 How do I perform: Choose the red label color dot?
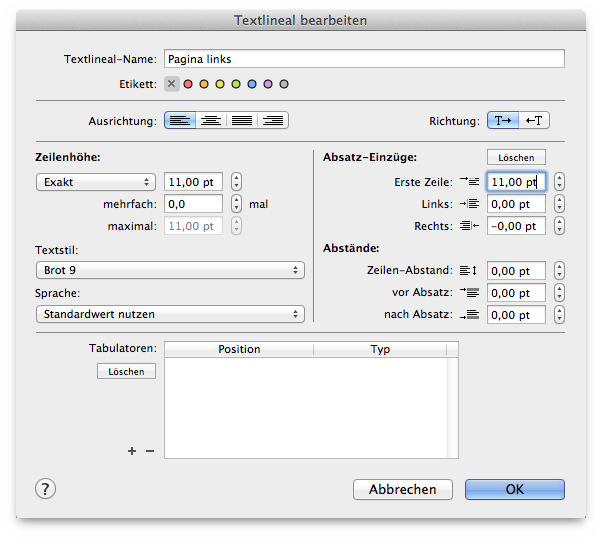[x=188, y=84]
